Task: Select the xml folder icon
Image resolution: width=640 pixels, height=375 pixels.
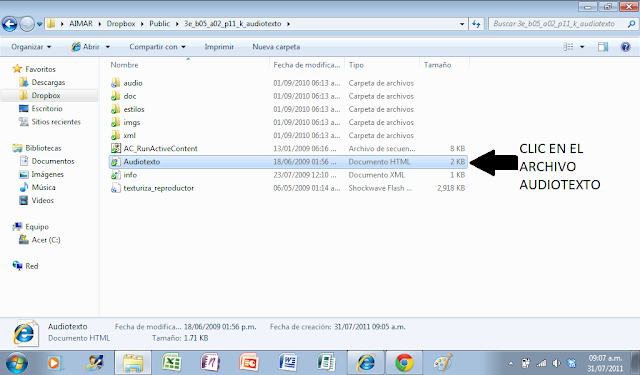Action: (x=116, y=135)
